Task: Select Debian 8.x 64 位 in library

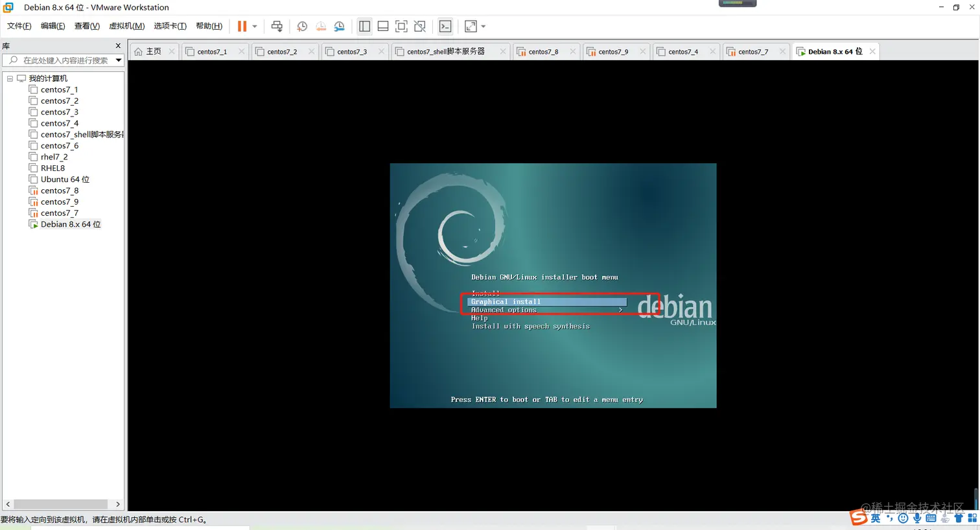Action: click(70, 224)
